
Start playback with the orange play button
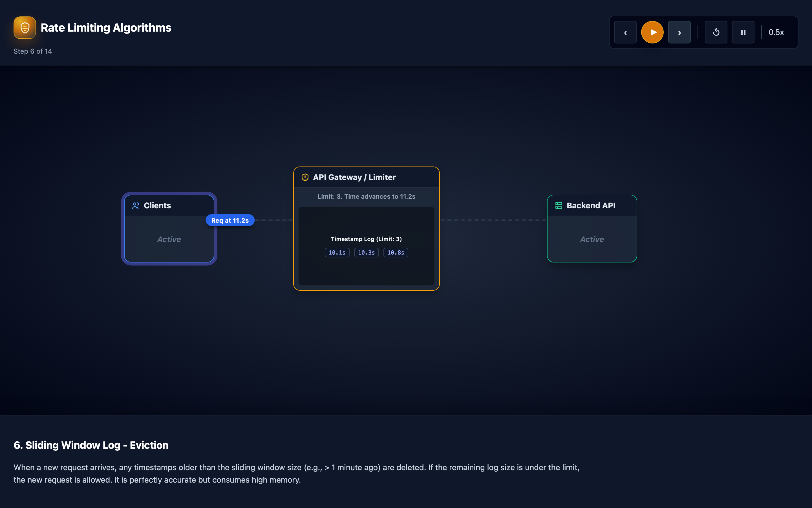[x=652, y=32]
